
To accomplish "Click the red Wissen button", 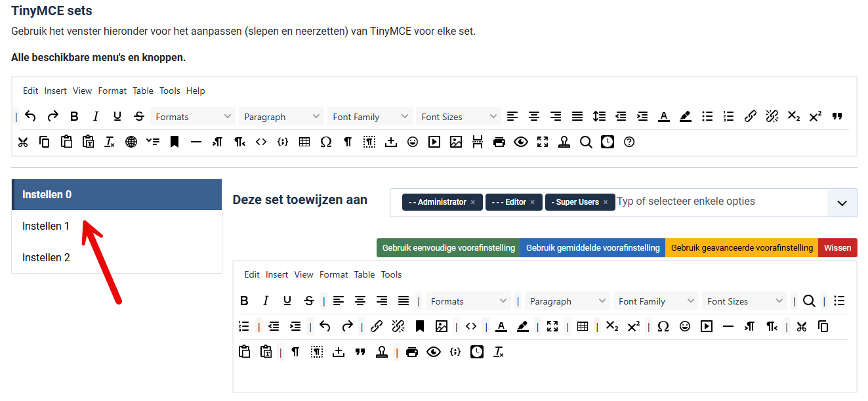I will pos(837,248).
